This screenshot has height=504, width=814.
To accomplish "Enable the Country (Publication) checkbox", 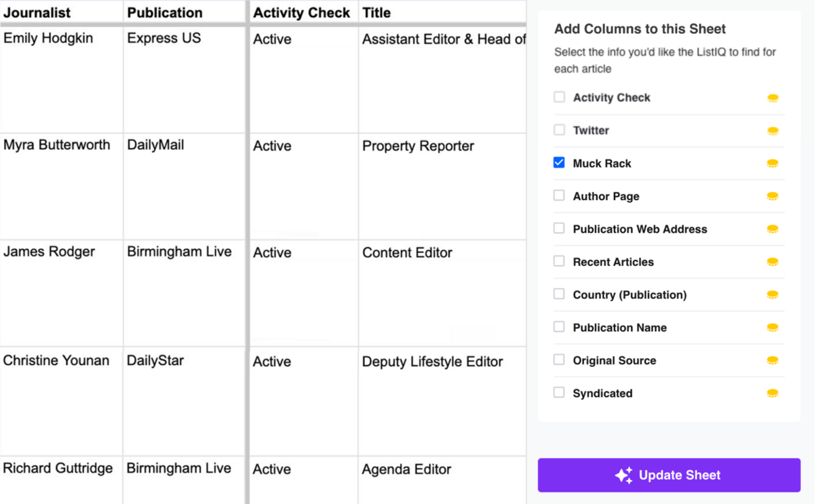I will click(x=559, y=294).
